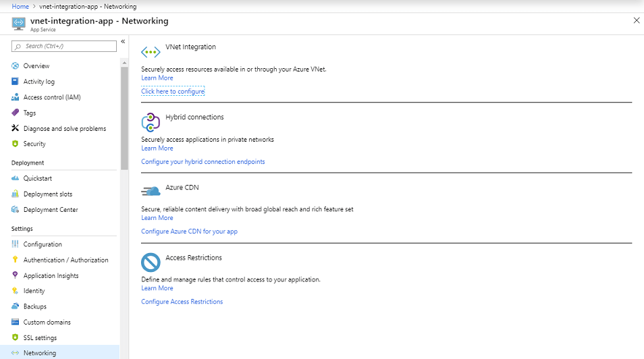Collapse the sidebar with double chevron

[123, 41]
